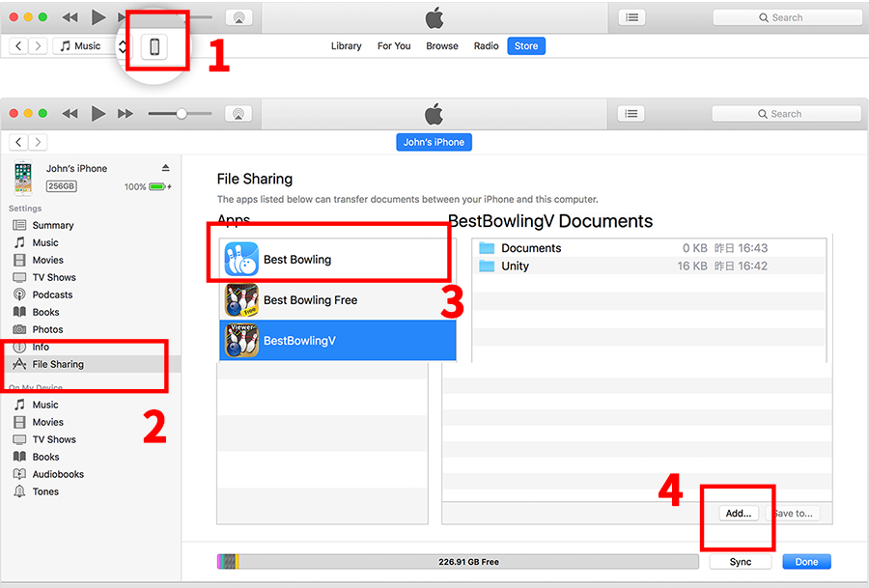Image resolution: width=869 pixels, height=588 pixels.
Task: Select Tones in the sidebar
Action: 44,491
